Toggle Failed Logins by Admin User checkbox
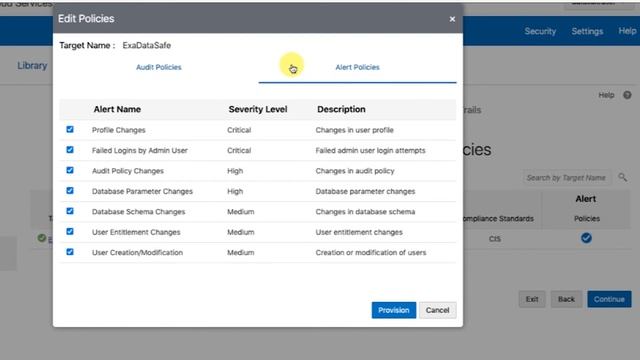The image size is (640, 360). click(70, 150)
